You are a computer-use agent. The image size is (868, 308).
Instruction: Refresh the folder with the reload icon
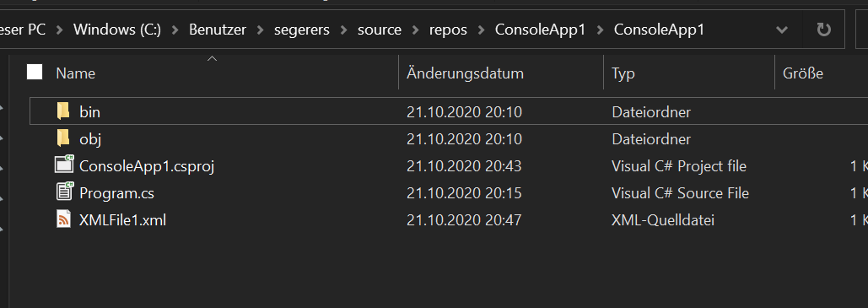click(824, 30)
